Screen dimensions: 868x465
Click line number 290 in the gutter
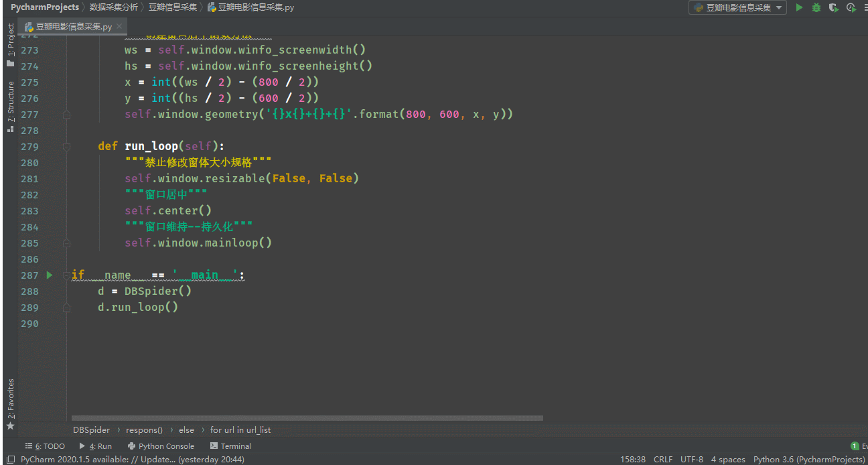point(29,324)
